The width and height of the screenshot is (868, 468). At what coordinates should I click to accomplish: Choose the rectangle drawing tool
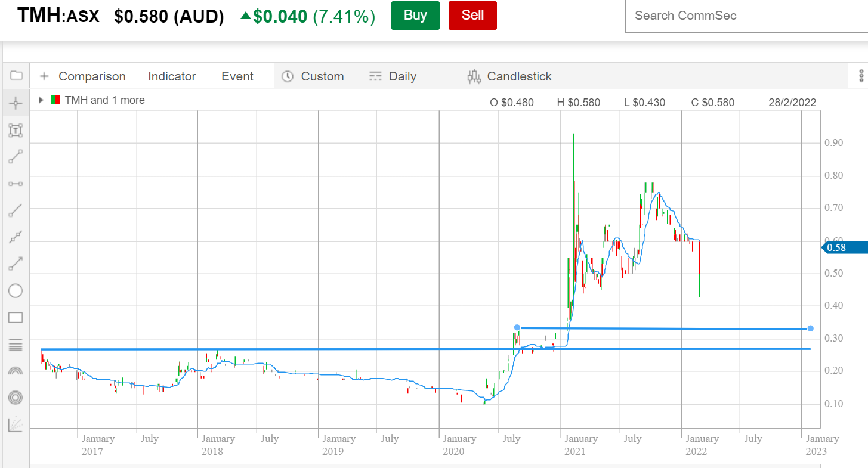[16, 317]
